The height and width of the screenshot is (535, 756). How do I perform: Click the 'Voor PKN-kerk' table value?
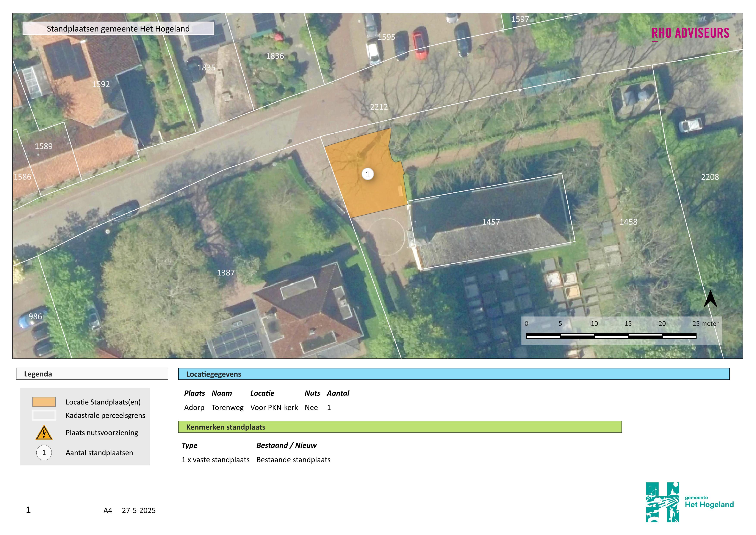pyautogui.click(x=274, y=408)
